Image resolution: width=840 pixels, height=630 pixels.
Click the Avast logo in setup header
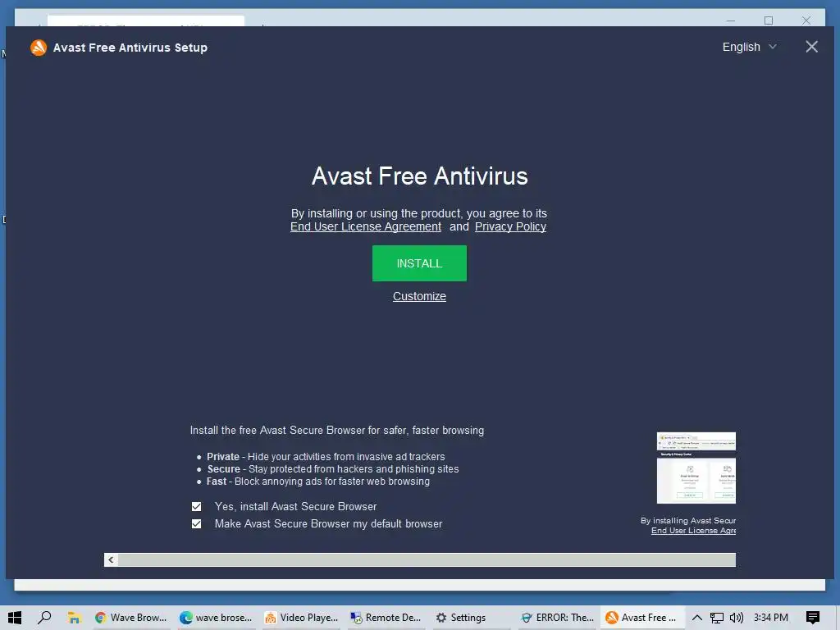tap(39, 48)
